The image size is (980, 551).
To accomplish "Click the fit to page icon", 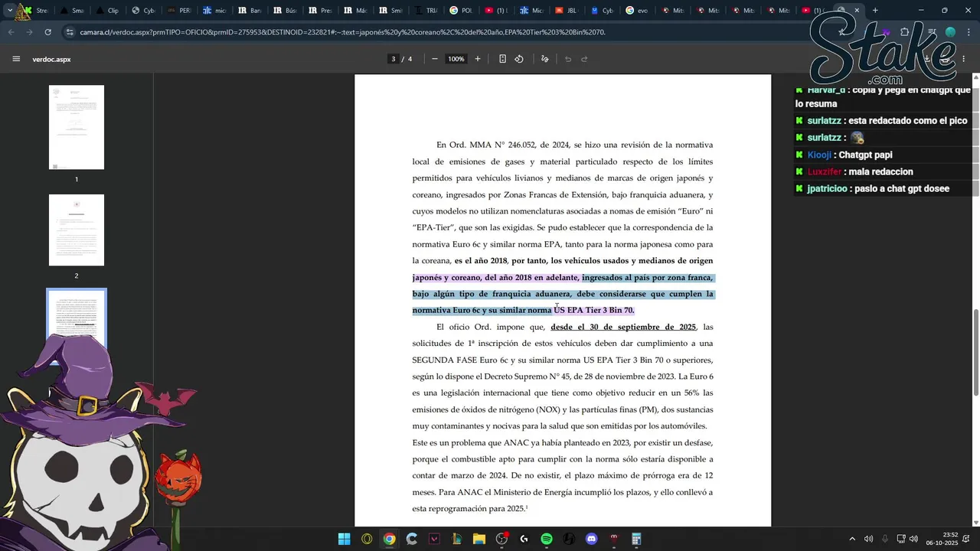I will 502,59.
